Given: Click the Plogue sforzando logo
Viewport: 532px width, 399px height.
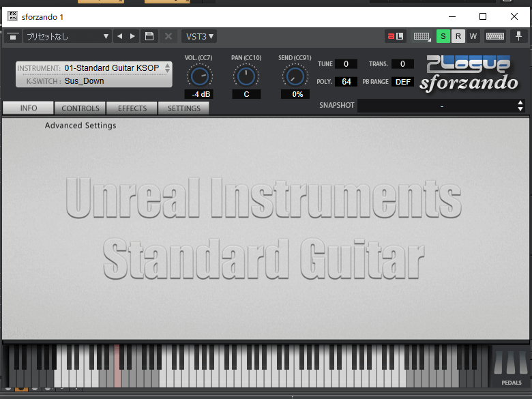Looking at the screenshot, I should (469, 74).
